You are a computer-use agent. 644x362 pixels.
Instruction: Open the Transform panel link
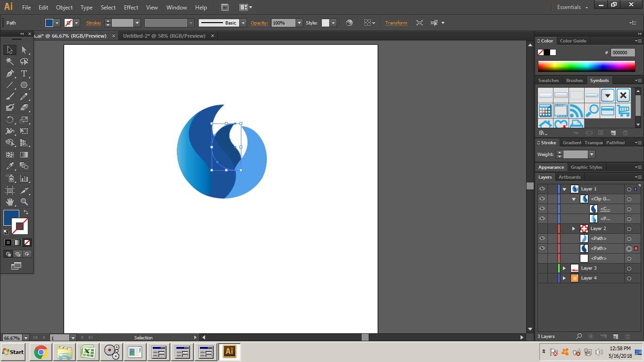[396, 23]
